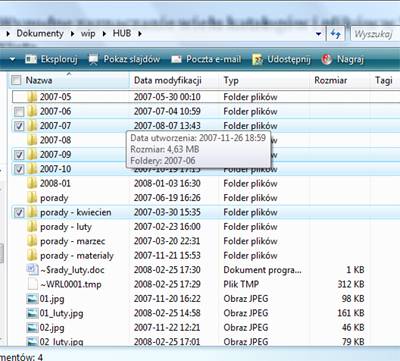Click the Udostępnij sharing icon

pos(257,60)
